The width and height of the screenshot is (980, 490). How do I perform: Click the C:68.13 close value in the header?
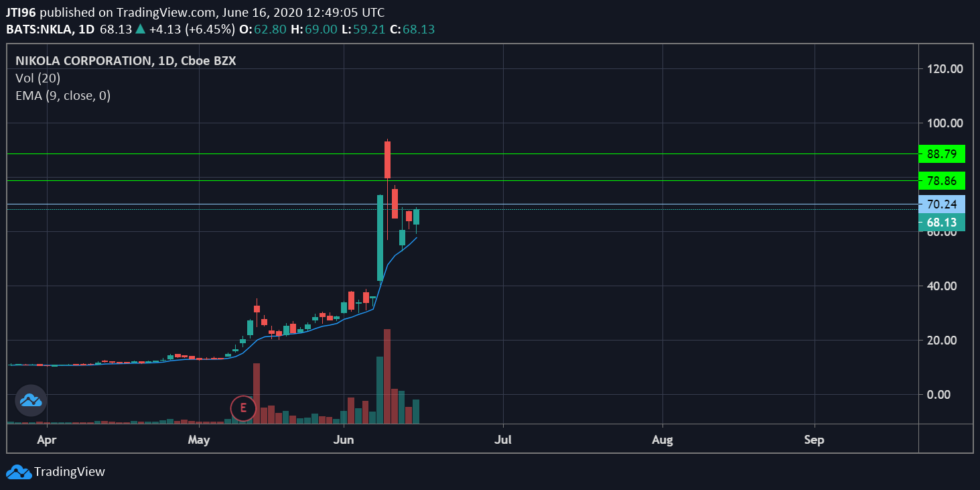pos(411,29)
